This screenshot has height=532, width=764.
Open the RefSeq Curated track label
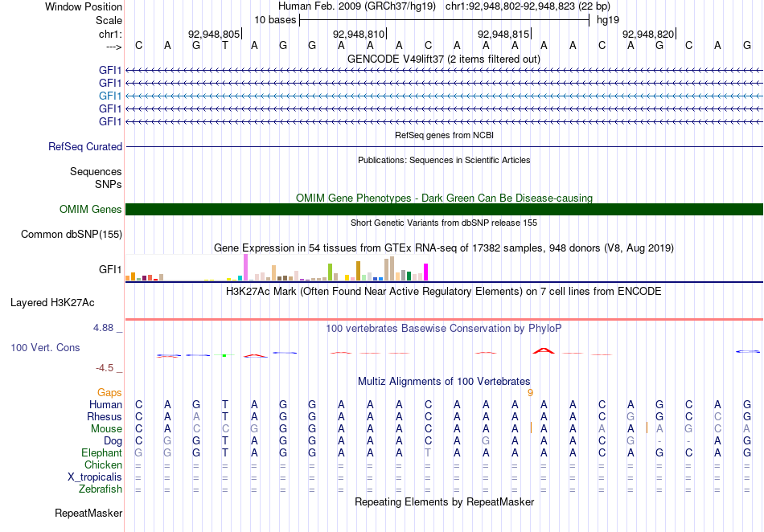(85, 146)
